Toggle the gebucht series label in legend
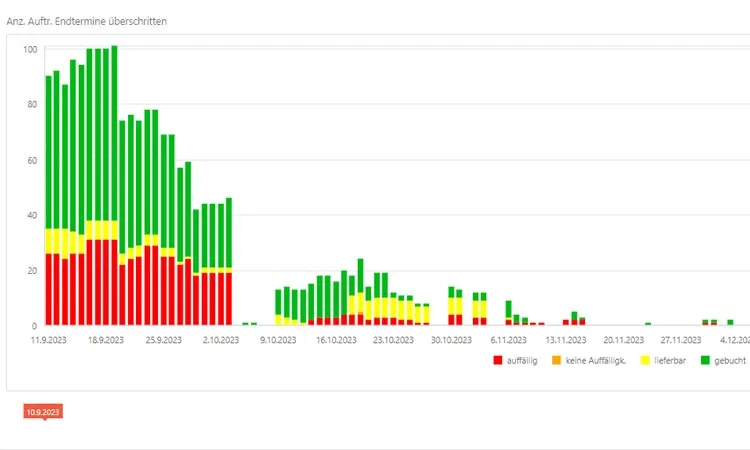Screen dimensions: 750x450 [x=731, y=360]
